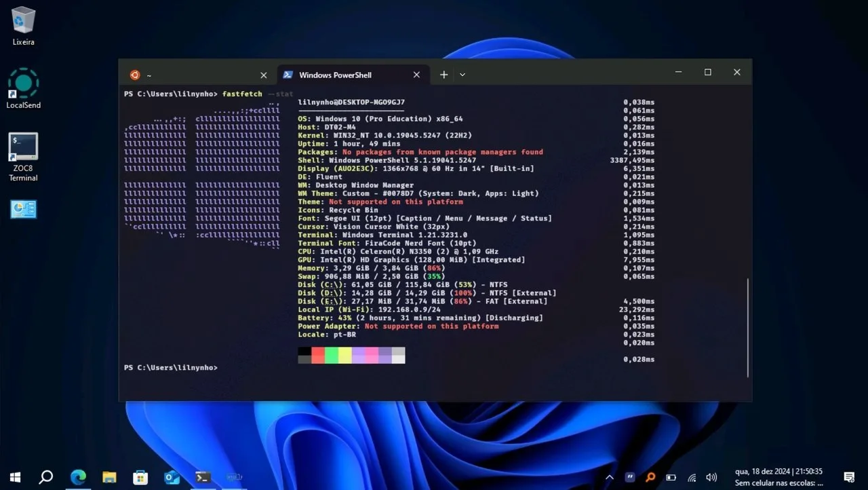
Task: Click the "OS: Windows 10 (Pro Education)" line
Action: tap(380, 118)
